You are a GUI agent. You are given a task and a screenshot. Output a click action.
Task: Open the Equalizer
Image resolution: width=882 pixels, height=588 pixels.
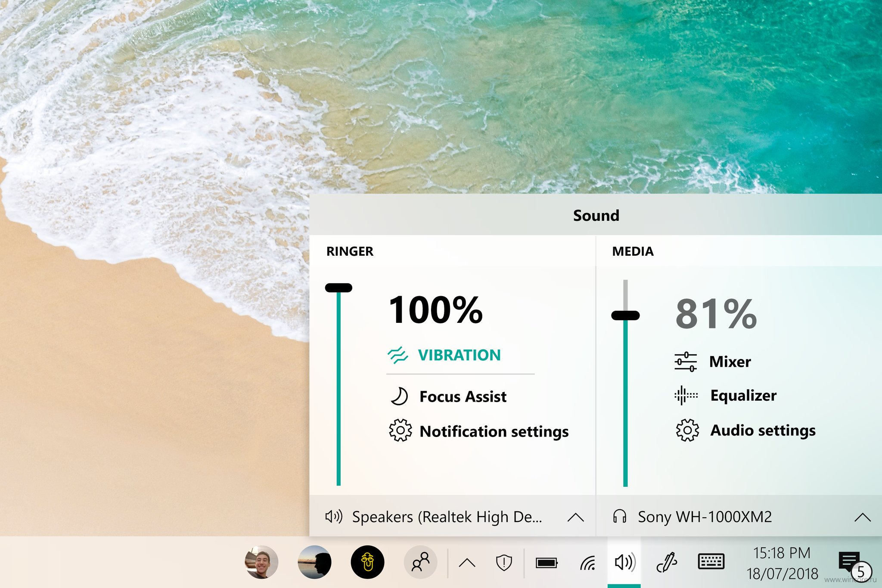743,395
